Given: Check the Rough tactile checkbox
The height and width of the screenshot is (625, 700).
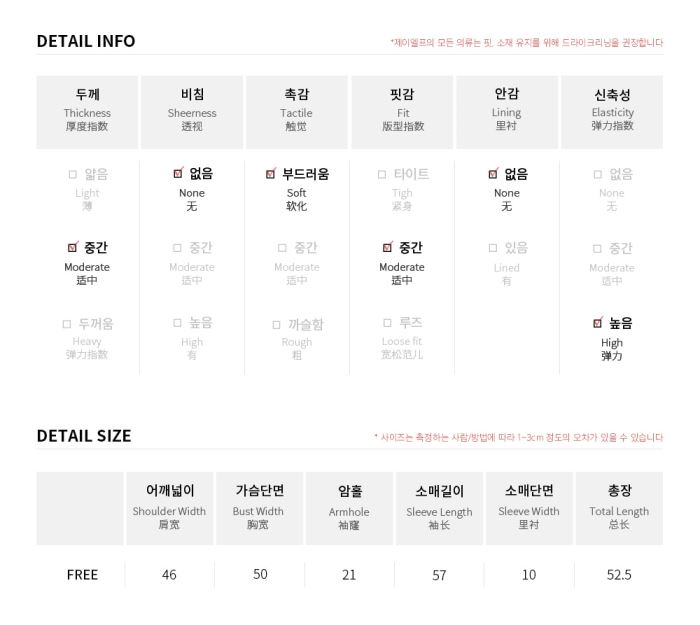Looking at the screenshot, I should point(276,325).
